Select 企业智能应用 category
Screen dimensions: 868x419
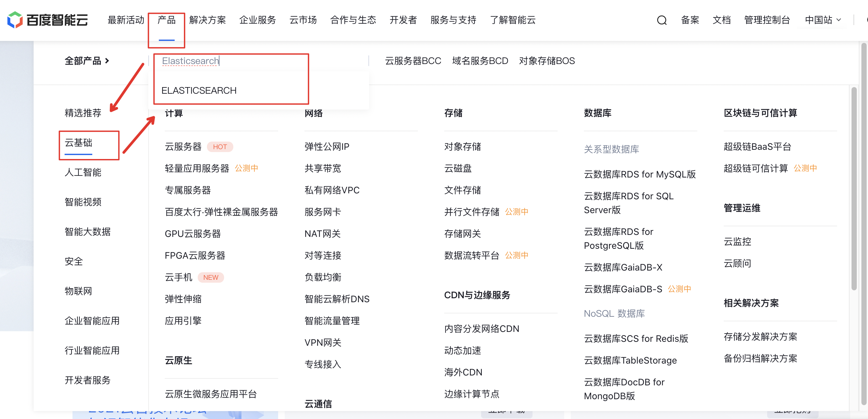[x=92, y=320]
